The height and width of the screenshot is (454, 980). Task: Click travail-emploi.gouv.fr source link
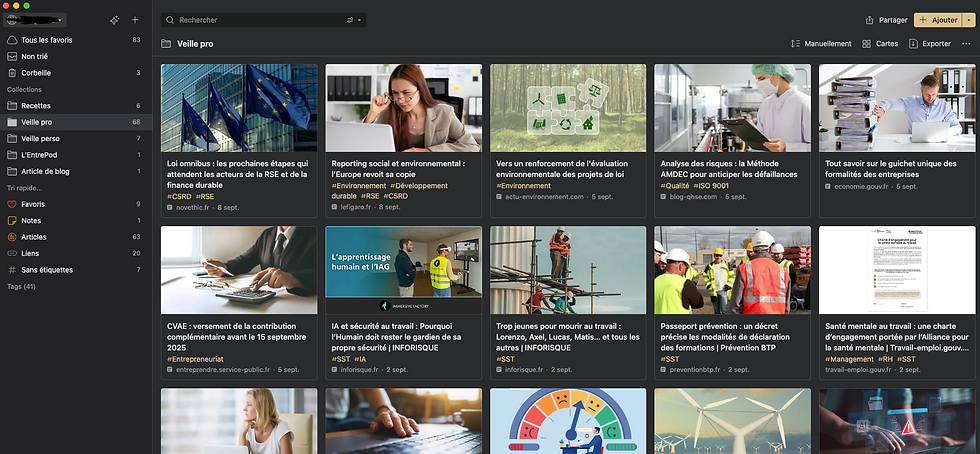(x=858, y=370)
